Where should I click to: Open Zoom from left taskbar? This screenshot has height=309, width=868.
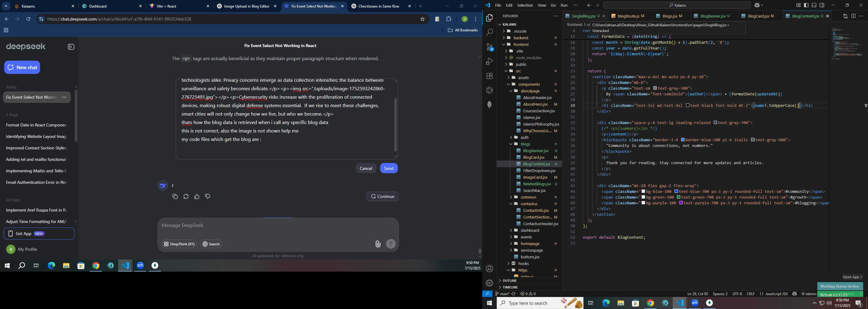[x=140, y=266]
